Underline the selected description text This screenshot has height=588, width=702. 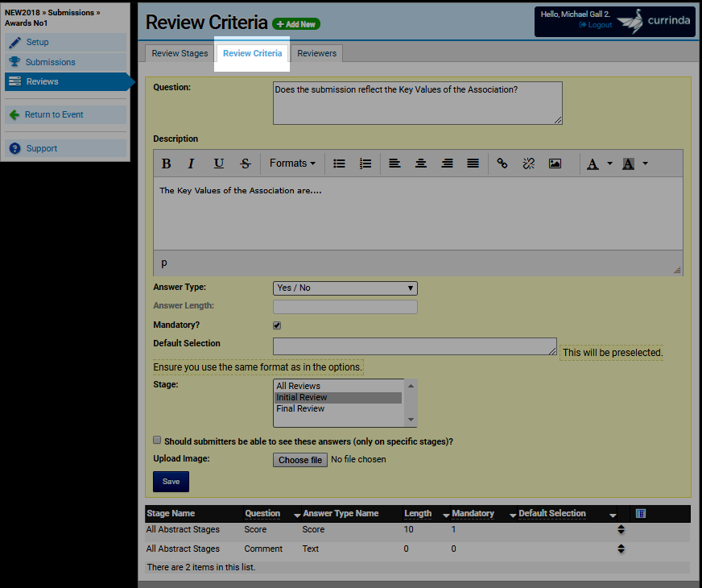tap(218, 164)
